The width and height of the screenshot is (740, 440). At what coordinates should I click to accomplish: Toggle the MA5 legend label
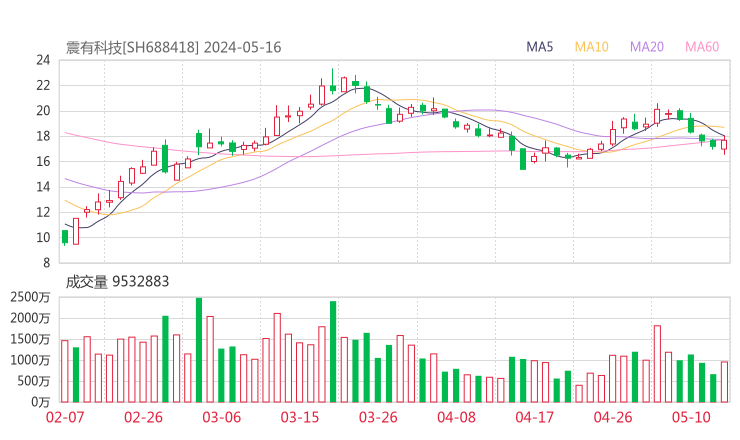pyautogui.click(x=540, y=47)
